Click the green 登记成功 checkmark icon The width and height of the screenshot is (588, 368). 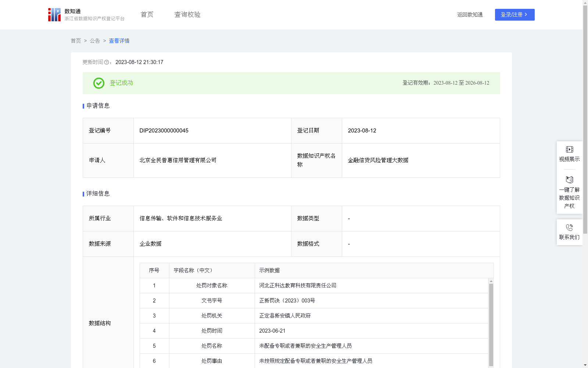tap(98, 83)
